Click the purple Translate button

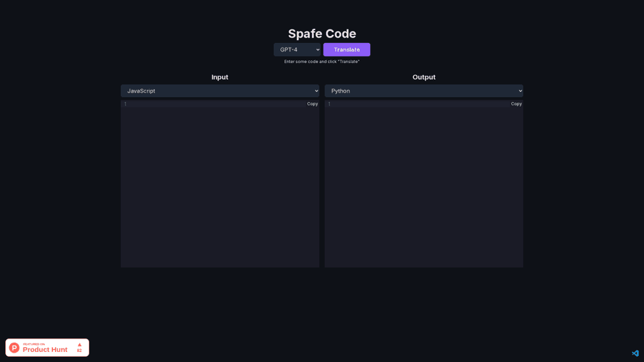[347, 50]
